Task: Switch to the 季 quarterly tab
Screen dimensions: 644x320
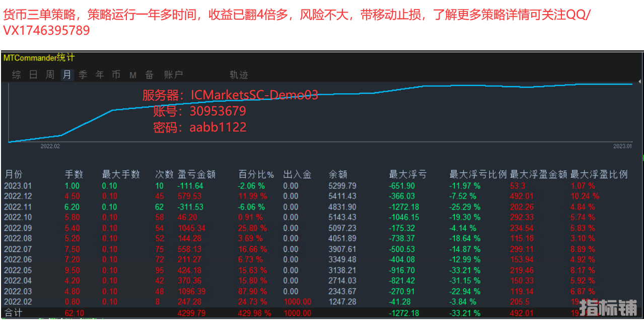Action: (83, 75)
